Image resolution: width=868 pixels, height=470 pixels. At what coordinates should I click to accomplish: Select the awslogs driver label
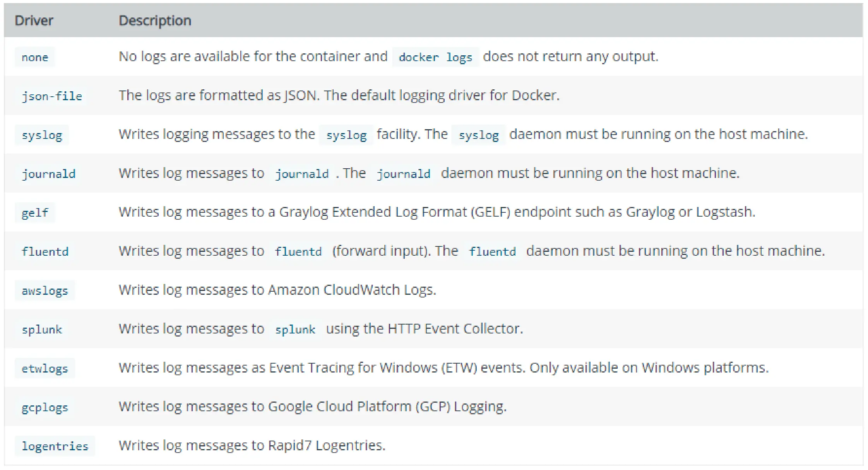click(45, 291)
